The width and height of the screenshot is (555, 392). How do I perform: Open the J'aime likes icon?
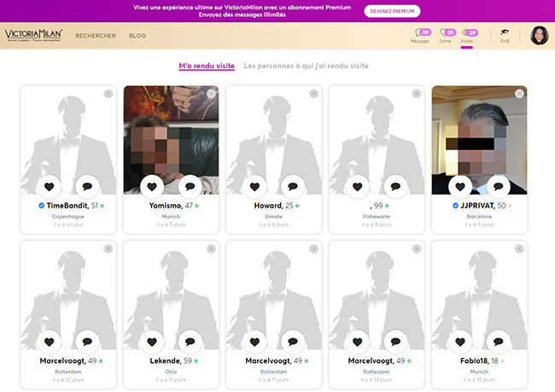[x=444, y=34]
